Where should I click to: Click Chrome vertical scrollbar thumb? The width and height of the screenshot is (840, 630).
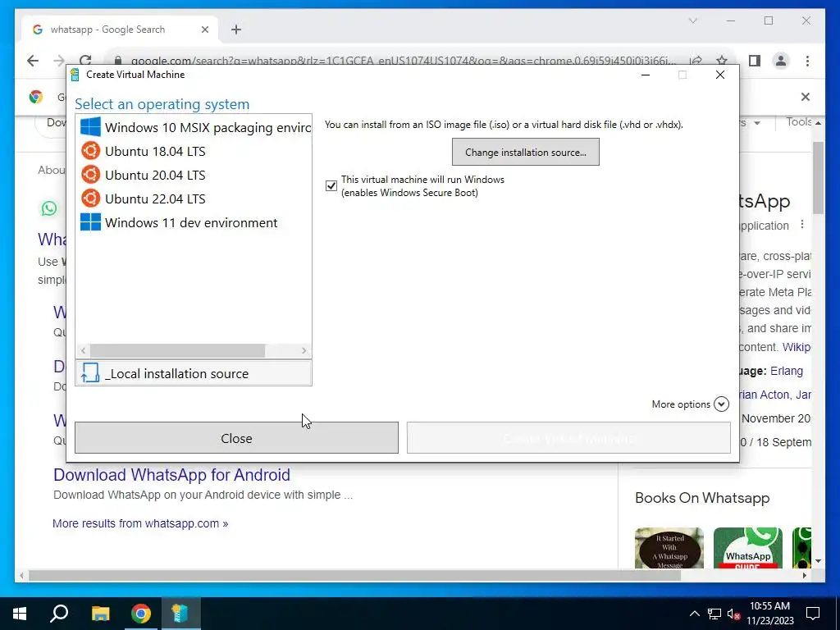(x=818, y=178)
